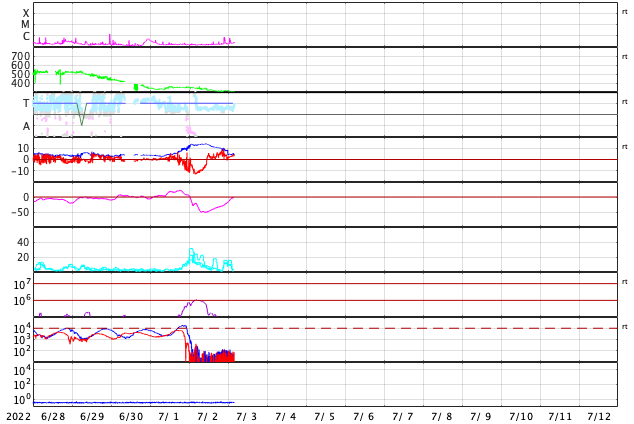
Task: Click the 400 tick label
Action: pyautogui.click(x=21, y=83)
